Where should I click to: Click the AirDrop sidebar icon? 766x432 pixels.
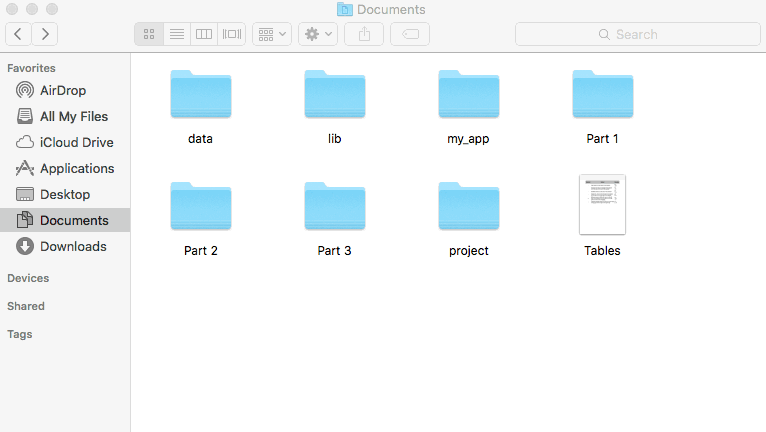tap(25, 90)
